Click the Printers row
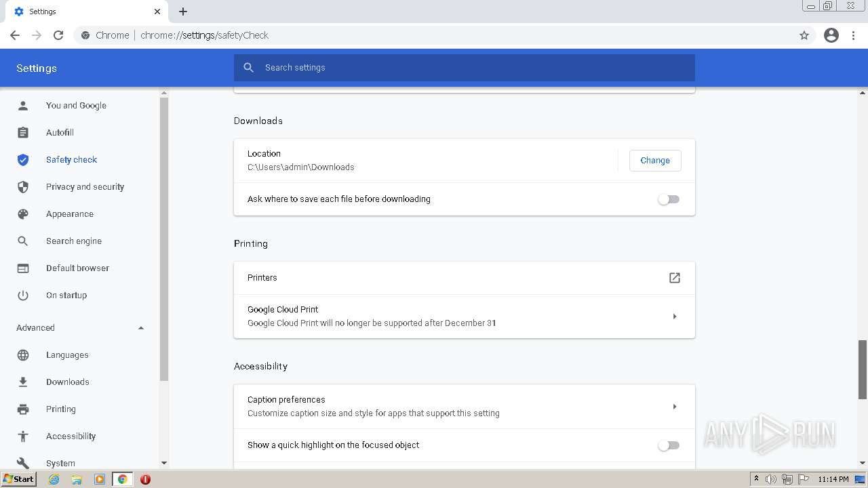Image resolution: width=868 pixels, height=488 pixels. [x=465, y=278]
